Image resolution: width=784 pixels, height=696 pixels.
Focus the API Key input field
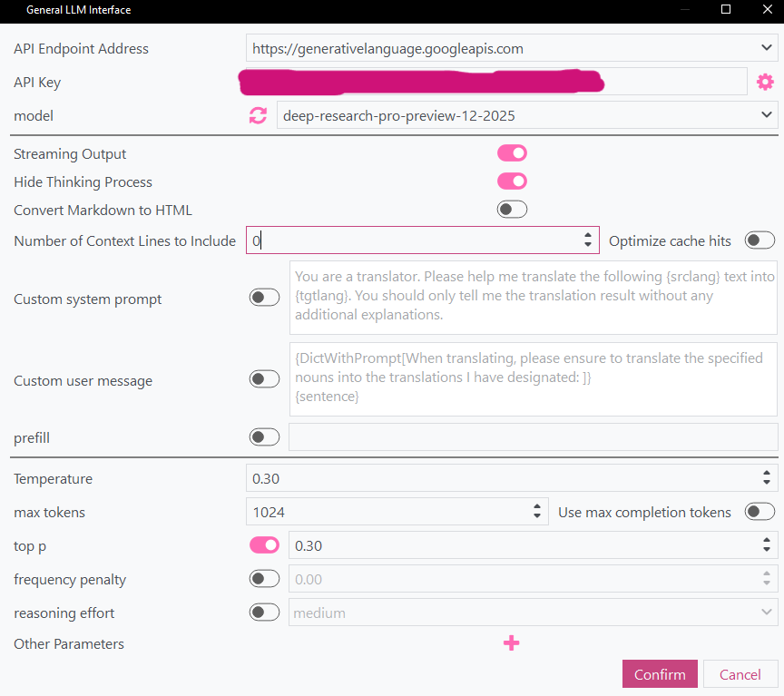pos(496,82)
